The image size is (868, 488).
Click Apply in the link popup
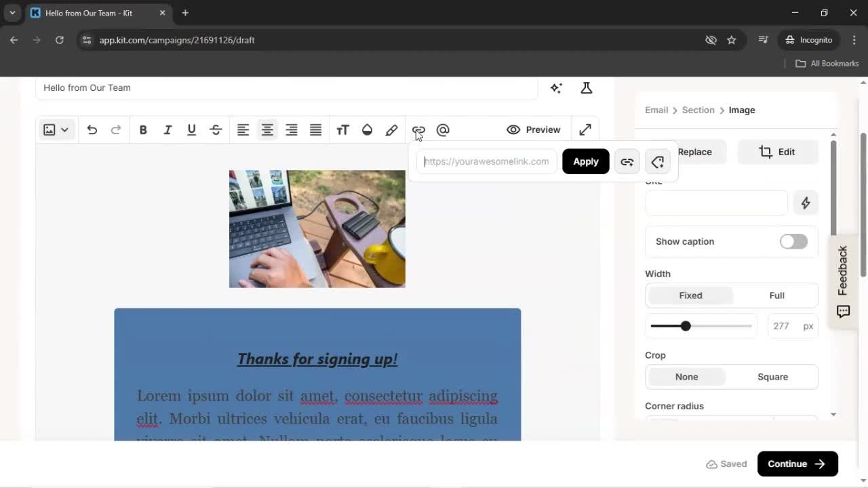pos(585,161)
